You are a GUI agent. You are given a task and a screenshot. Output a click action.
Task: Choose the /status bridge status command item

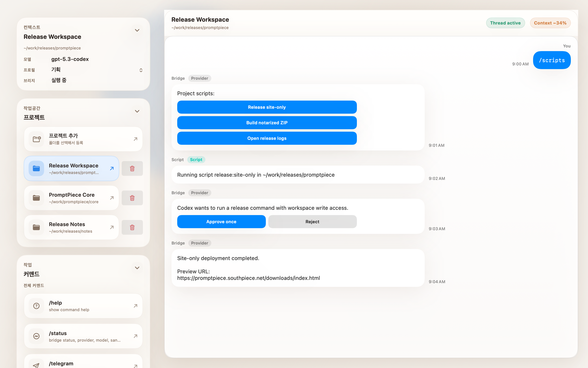83,336
